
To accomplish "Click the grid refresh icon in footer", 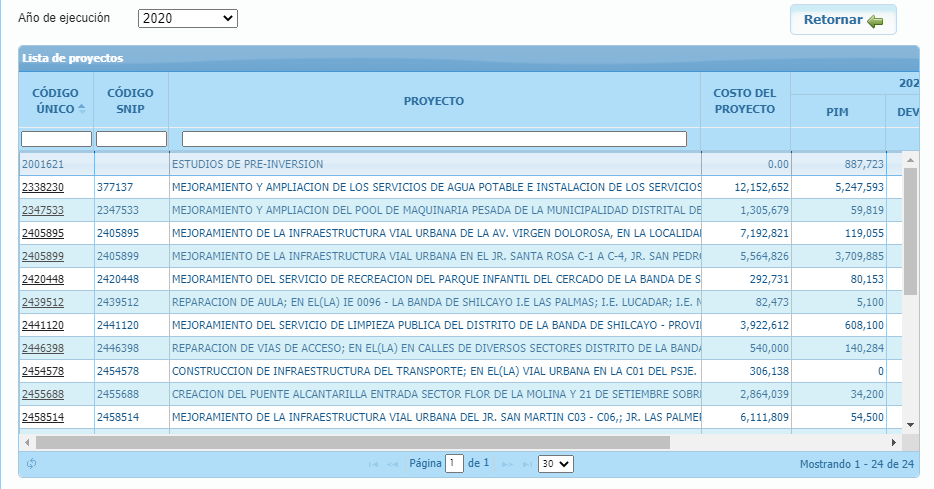I will tap(32, 464).
